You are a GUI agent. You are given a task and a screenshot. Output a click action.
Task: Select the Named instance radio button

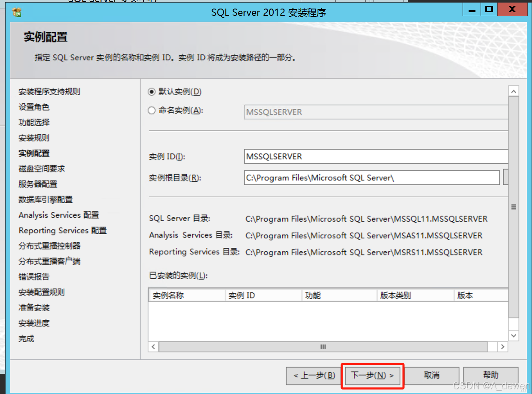[151, 111]
